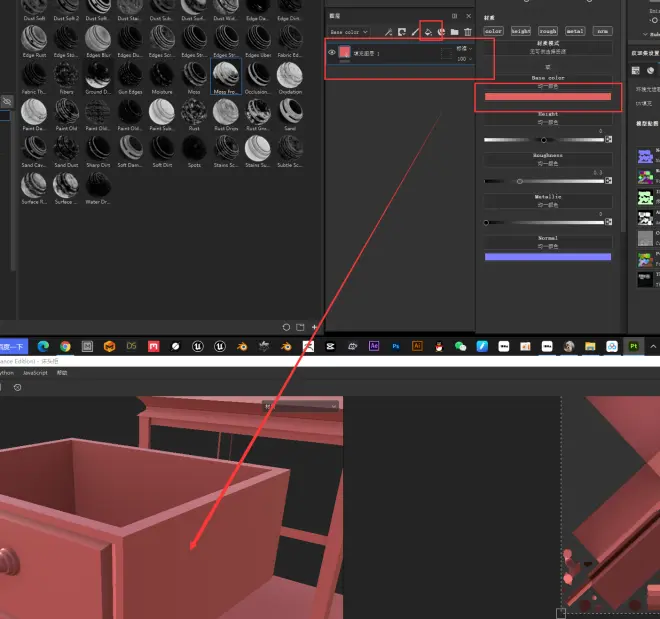Toggle visibility eye of fill layer 1
Image resolution: width=660 pixels, height=619 pixels.
(332, 53)
